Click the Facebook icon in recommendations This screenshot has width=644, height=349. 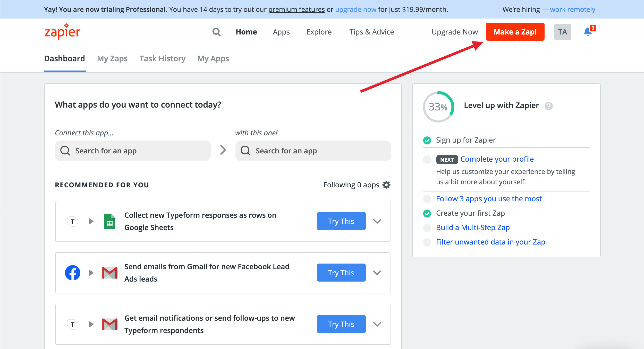[73, 273]
